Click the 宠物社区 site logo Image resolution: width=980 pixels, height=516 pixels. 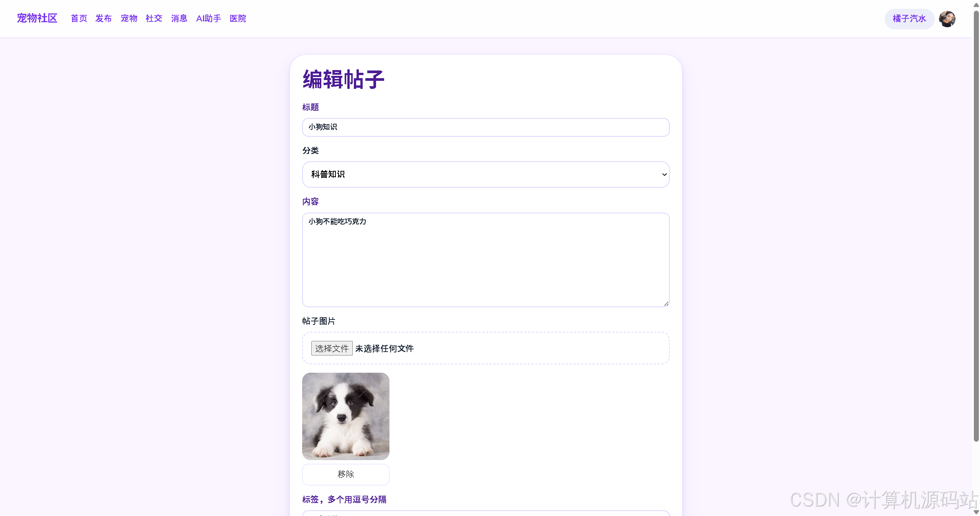[37, 18]
